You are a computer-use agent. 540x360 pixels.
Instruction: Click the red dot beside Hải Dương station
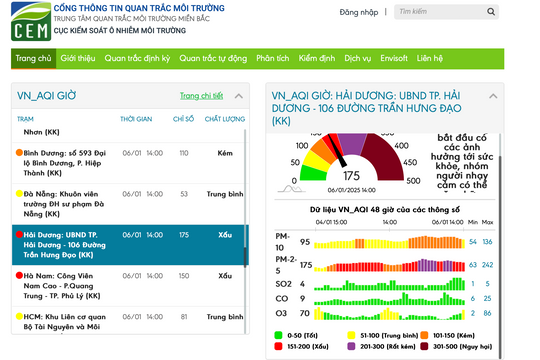(x=19, y=234)
